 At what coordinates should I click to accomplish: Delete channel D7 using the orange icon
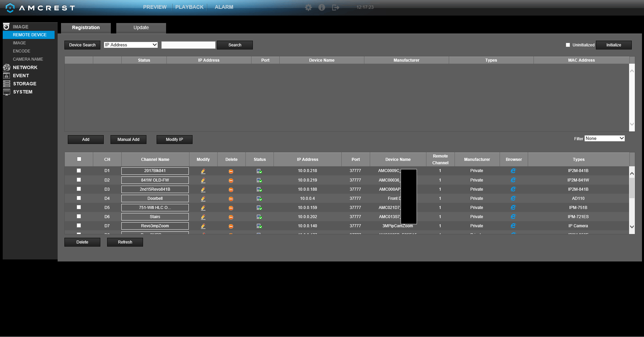coord(231,226)
